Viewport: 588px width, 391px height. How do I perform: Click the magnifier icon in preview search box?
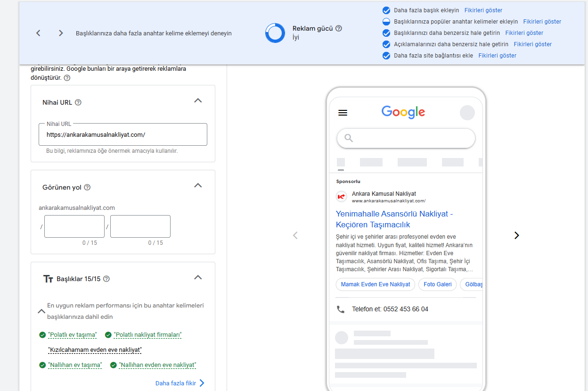click(349, 138)
